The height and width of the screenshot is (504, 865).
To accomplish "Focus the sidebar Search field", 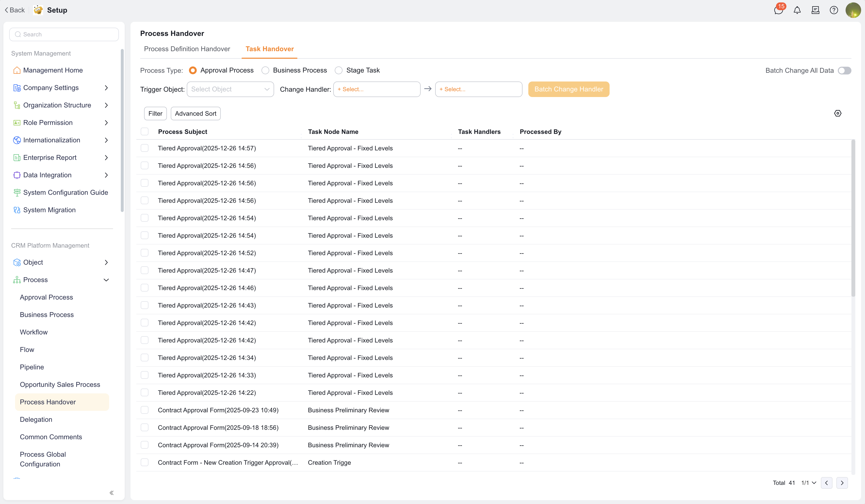I will [64, 34].
